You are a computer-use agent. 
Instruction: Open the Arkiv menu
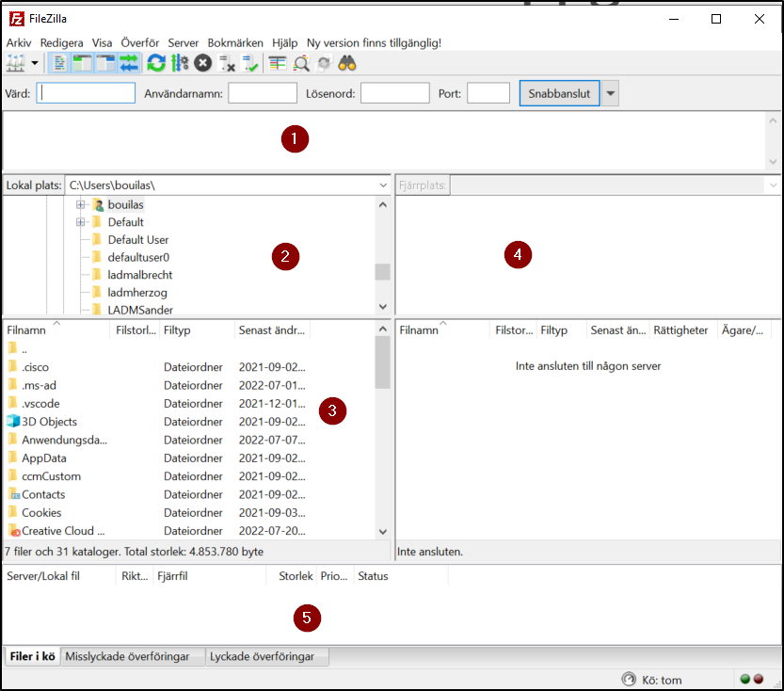[x=19, y=42]
